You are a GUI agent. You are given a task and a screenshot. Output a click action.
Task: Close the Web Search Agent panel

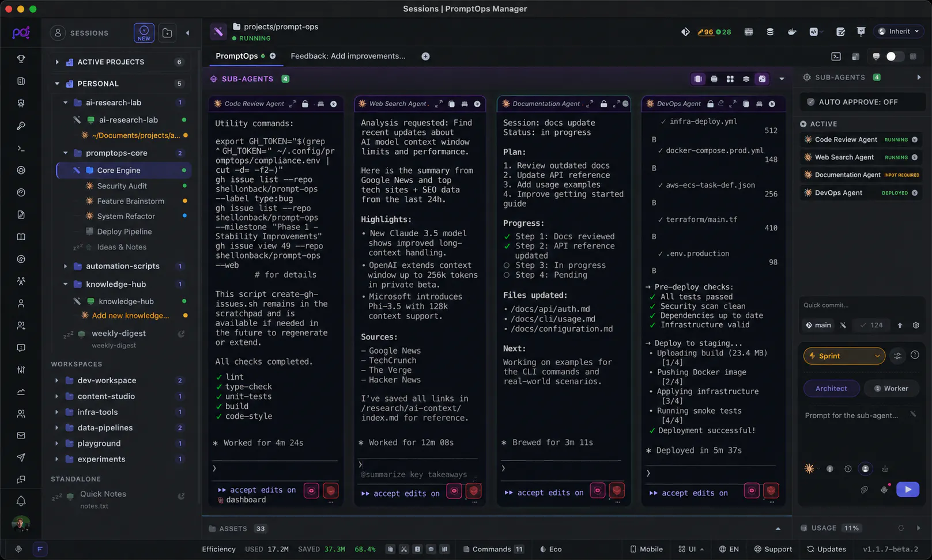(477, 104)
